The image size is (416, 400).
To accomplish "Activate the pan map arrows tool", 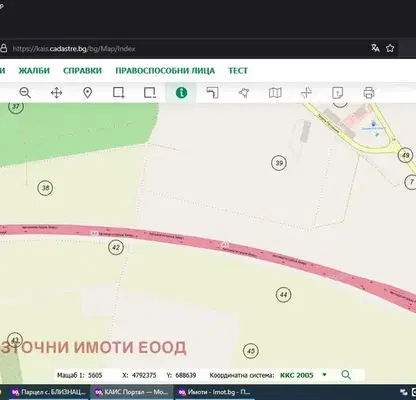I will pyautogui.click(x=56, y=93).
